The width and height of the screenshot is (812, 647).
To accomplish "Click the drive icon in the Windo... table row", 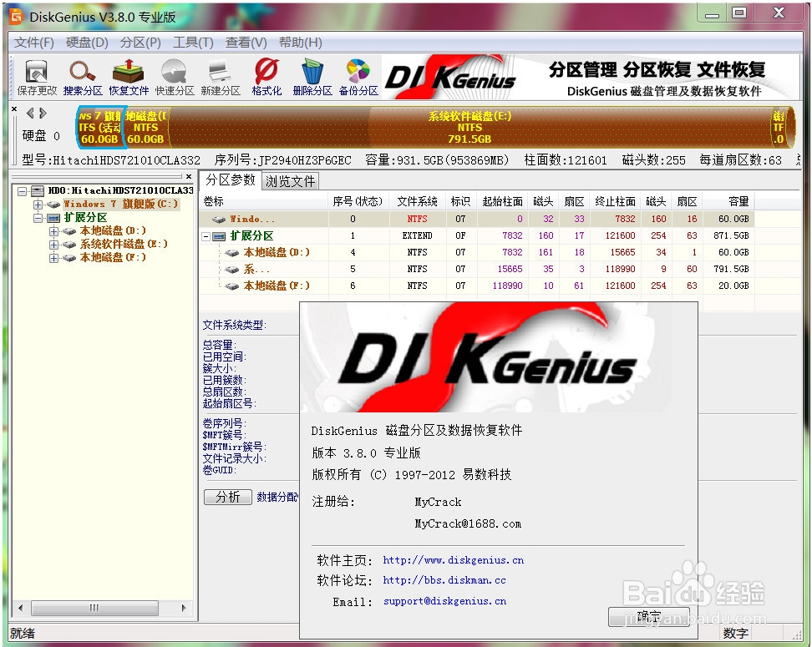I will (219, 220).
